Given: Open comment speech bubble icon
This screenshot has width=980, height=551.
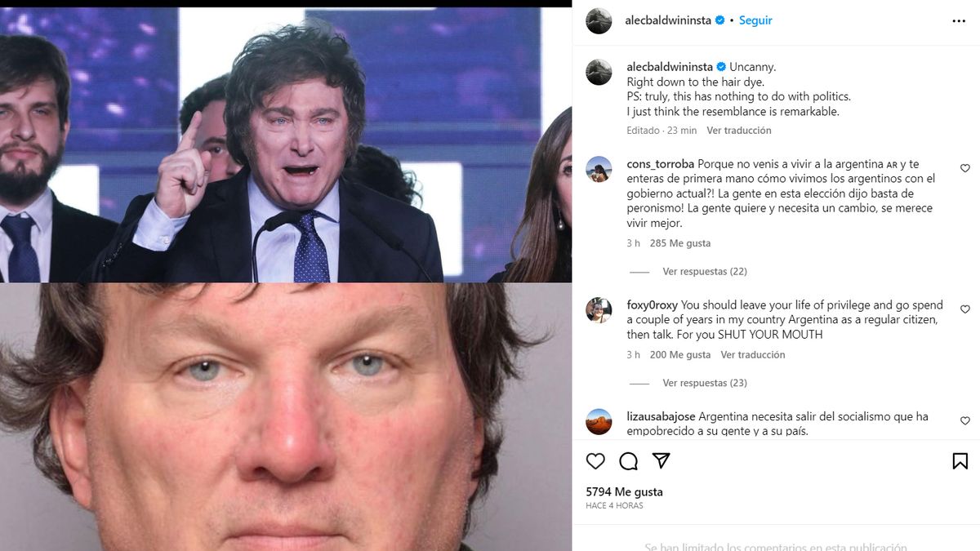Looking at the screenshot, I should tap(629, 461).
